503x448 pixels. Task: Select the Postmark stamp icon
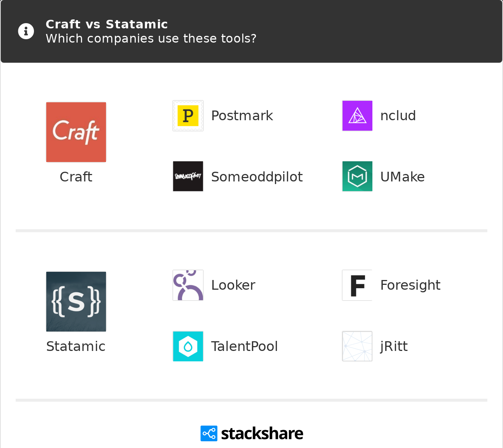(x=188, y=116)
